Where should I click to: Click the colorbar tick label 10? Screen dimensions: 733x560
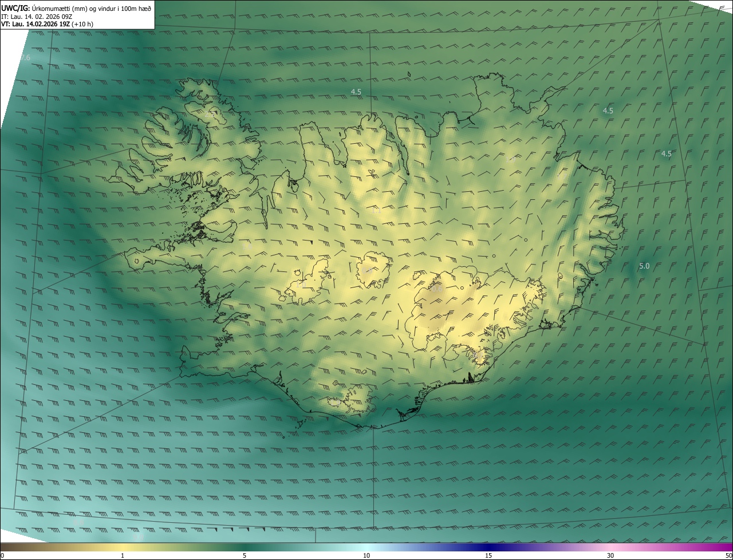pyautogui.click(x=366, y=555)
